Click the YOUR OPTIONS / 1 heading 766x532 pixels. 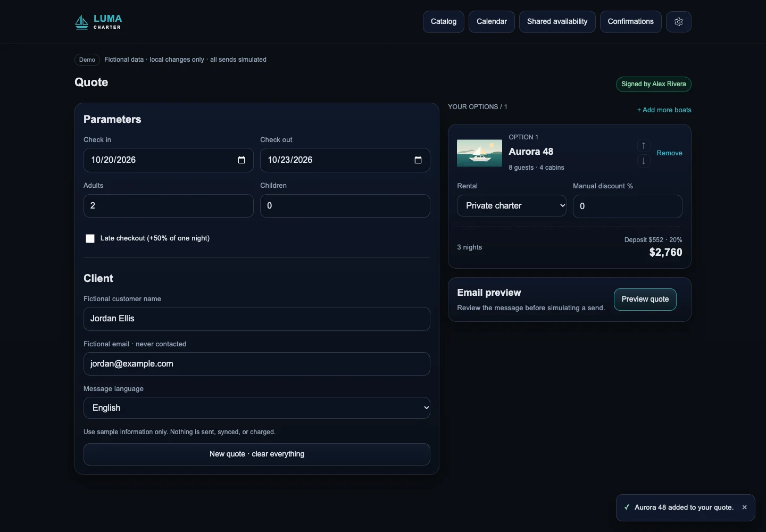coord(478,107)
